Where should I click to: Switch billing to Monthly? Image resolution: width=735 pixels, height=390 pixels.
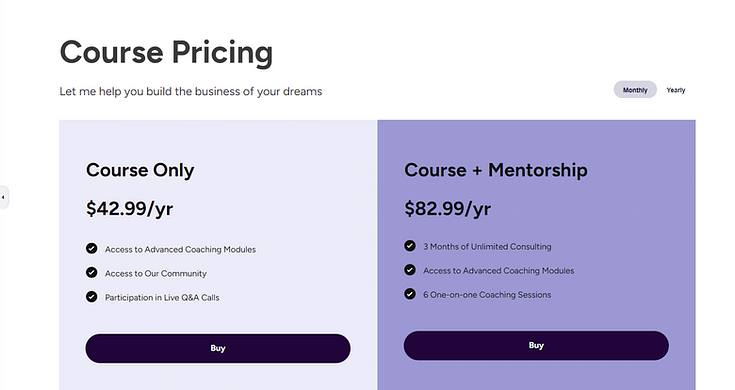coord(635,90)
